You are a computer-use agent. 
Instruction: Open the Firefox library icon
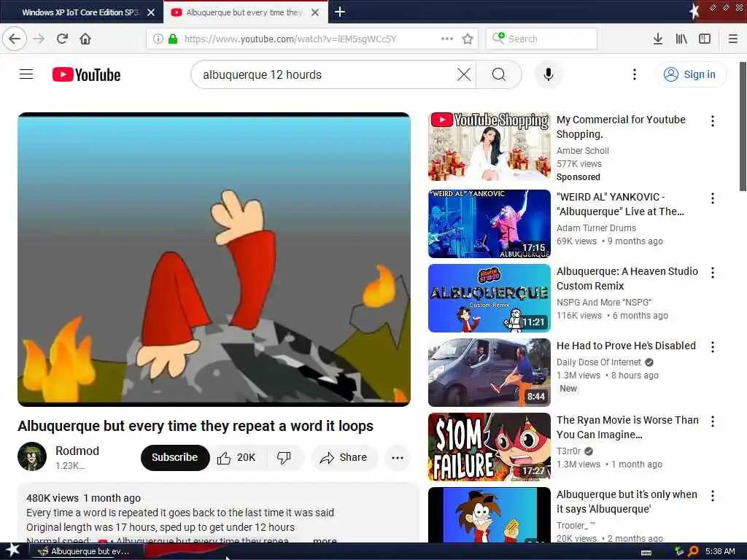[681, 39]
